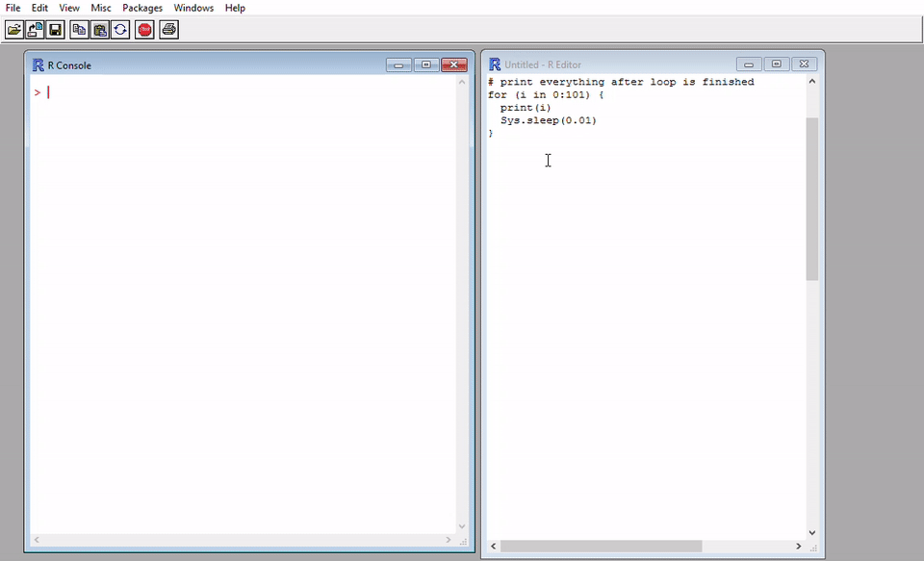The width and height of the screenshot is (924, 561).
Task: Click the Paste toolbar icon
Action: 99,30
